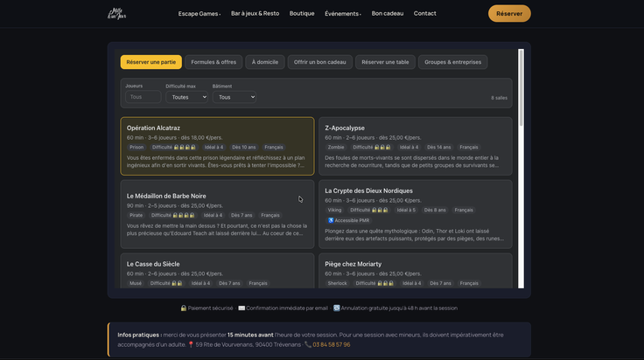Click the Zombie tag on Z-Apocalypse
Image resolution: width=644 pixels, height=360 pixels.
click(x=335, y=147)
